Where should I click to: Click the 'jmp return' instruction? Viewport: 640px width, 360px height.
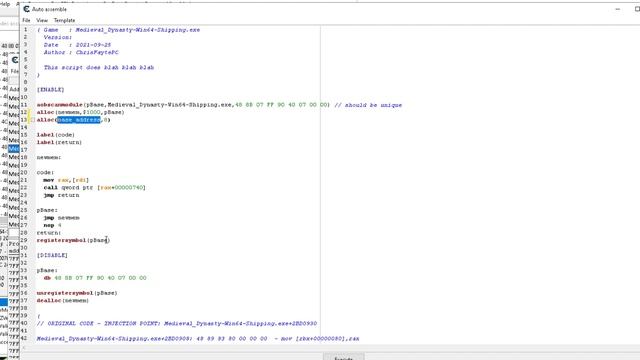[61, 195]
